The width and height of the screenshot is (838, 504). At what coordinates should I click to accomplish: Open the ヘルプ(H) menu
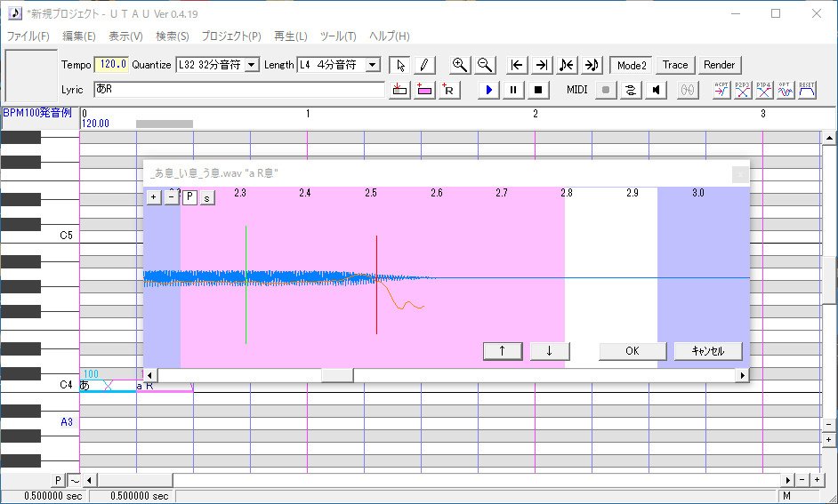(389, 36)
